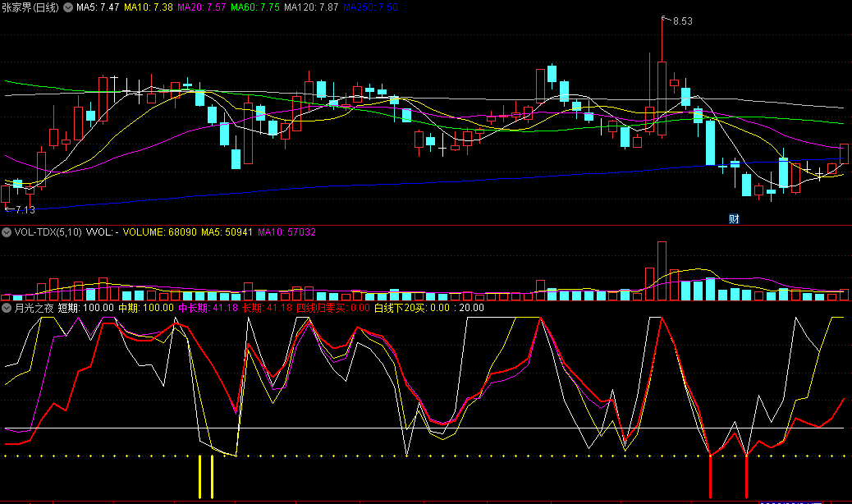Click the VVOL: - label

102,232
